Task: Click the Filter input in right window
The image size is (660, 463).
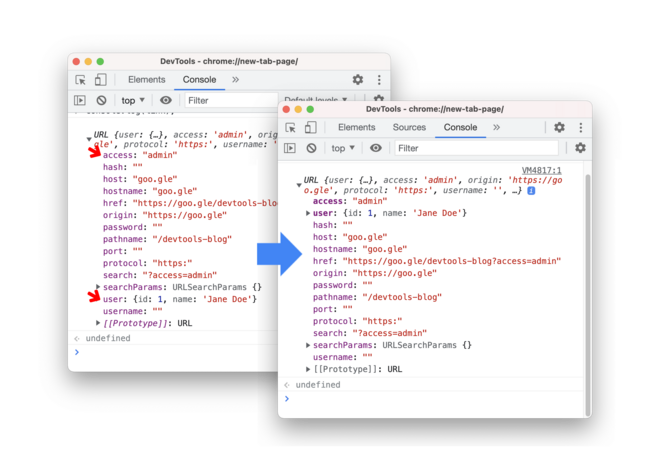Action: (475, 148)
